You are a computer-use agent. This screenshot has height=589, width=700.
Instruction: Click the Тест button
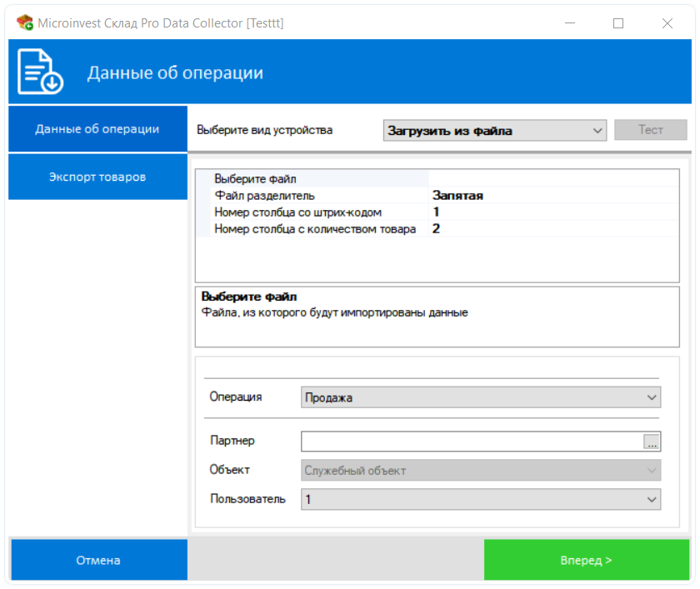click(x=651, y=130)
